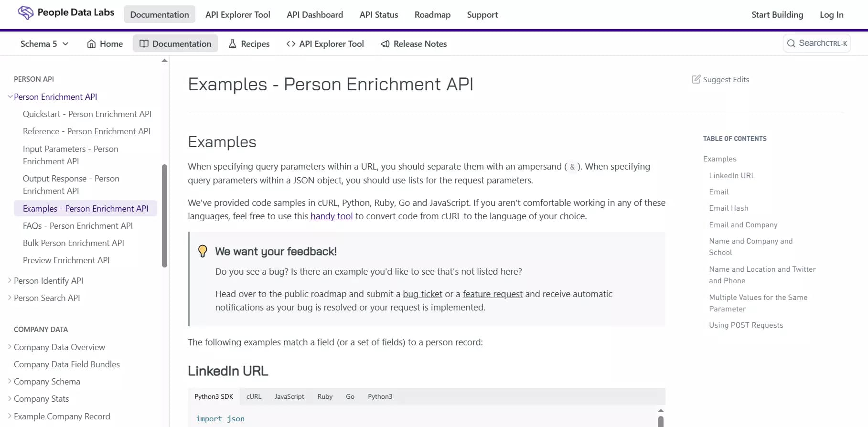Click the search magnifier icon
868x427 pixels.
pos(791,43)
